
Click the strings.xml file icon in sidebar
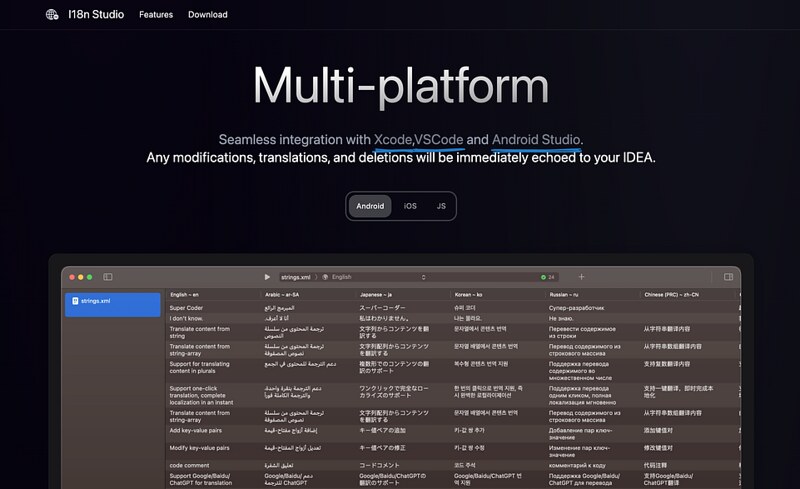pos(75,300)
